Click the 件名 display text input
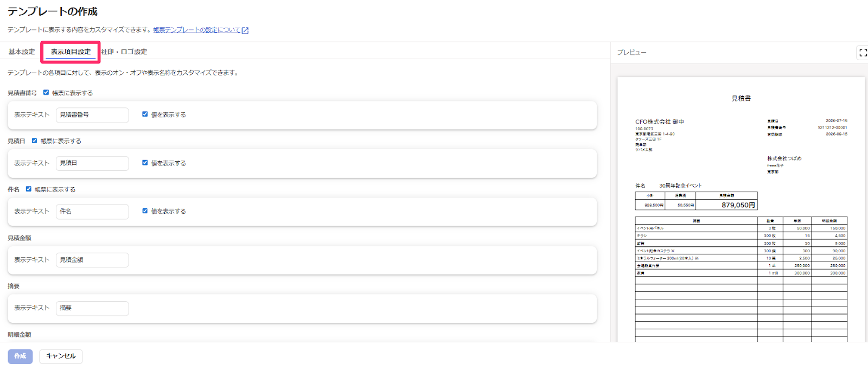The height and width of the screenshot is (370, 868). pyautogui.click(x=92, y=212)
